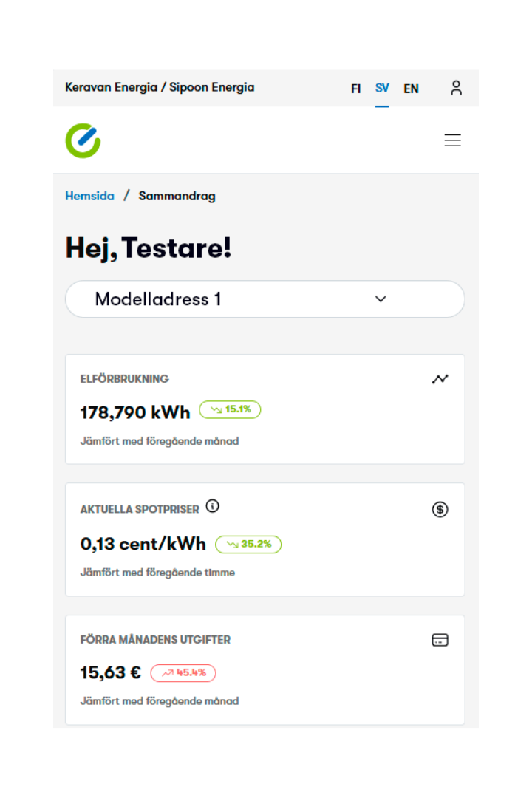
Task: Open the user account profile icon
Action: [456, 88]
